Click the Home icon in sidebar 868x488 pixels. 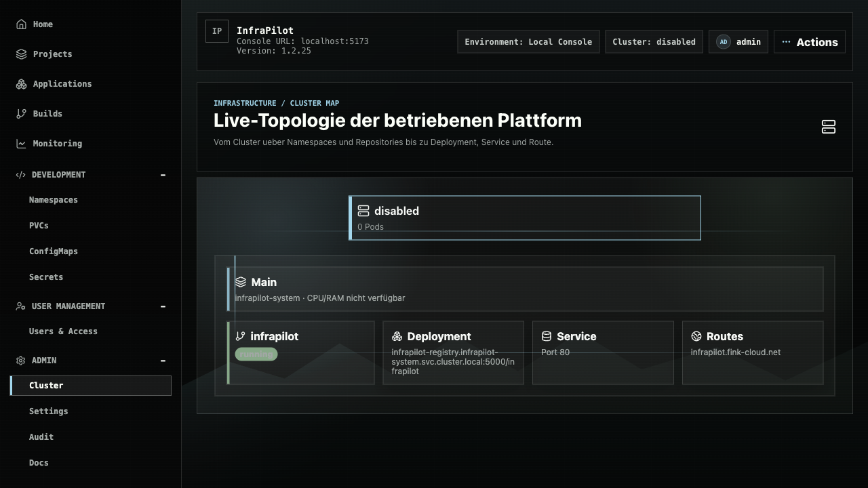(21, 24)
